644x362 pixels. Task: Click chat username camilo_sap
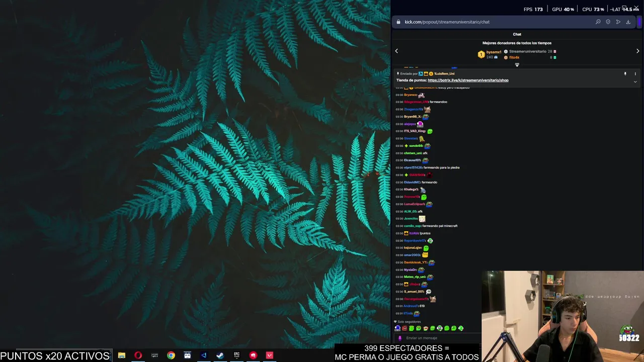tap(413, 226)
